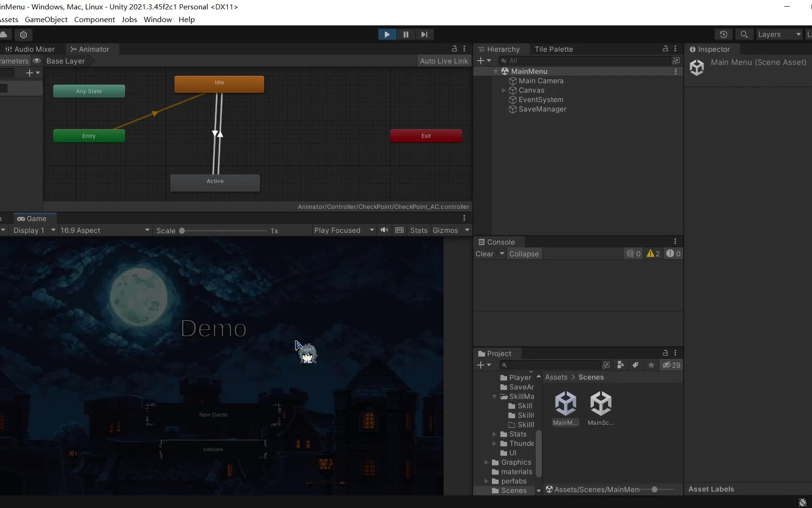Toggle Auto Live Link in the Animator
This screenshot has height=508, width=812.
click(444, 61)
